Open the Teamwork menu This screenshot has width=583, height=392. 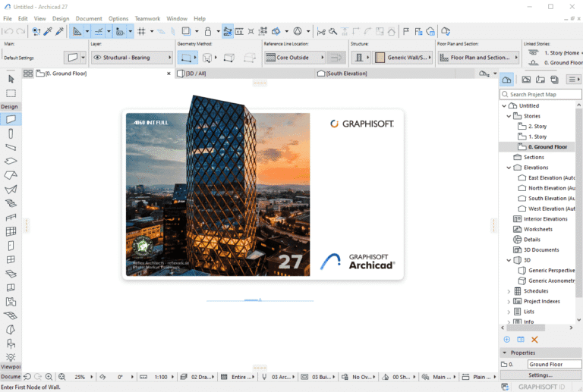147,18
